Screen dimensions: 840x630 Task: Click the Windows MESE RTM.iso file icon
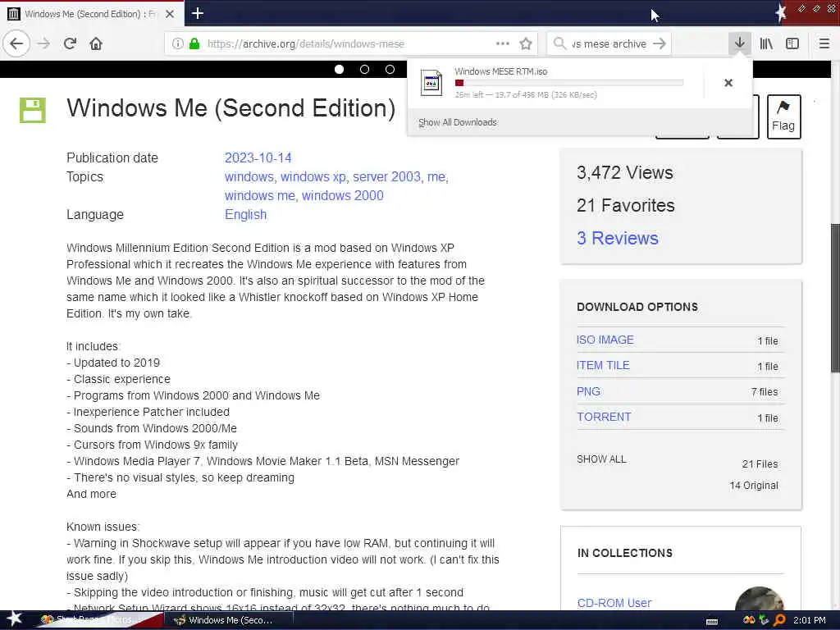pos(431,83)
